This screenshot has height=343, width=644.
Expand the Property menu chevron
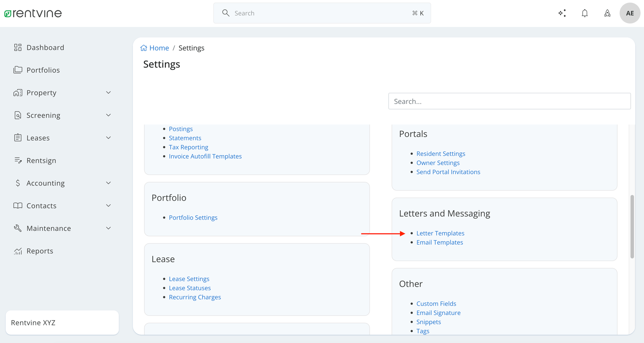108,93
